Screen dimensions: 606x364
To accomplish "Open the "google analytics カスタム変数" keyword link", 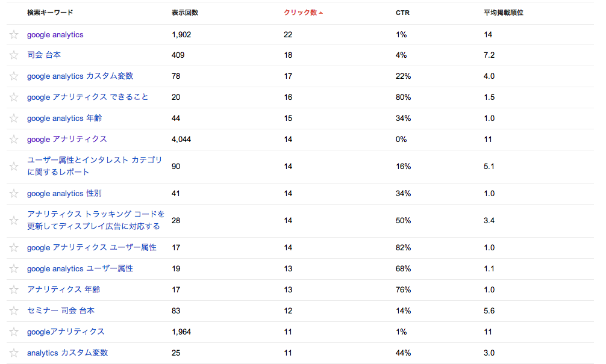I will point(80,76).
